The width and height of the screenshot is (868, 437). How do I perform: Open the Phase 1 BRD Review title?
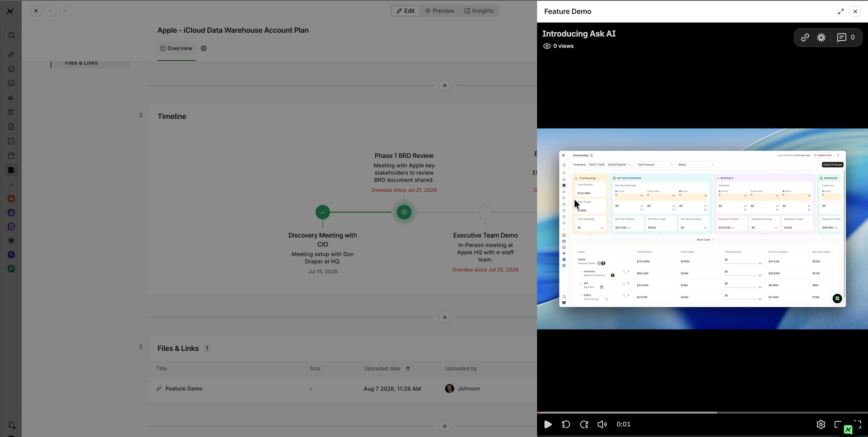coord(404,156)
